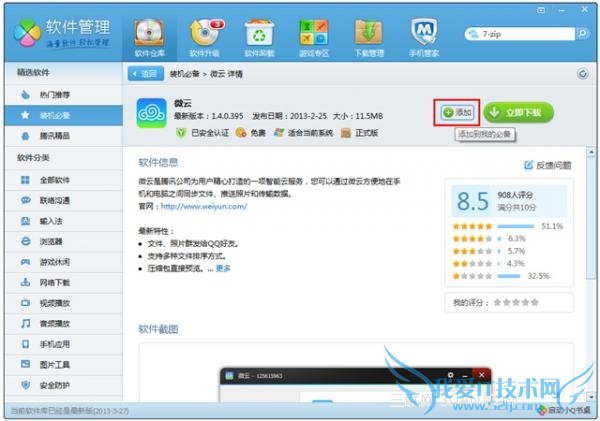600x421 pixels.
Task: Open the 手机管家 phone manager tab
Action: click(424, 38)
